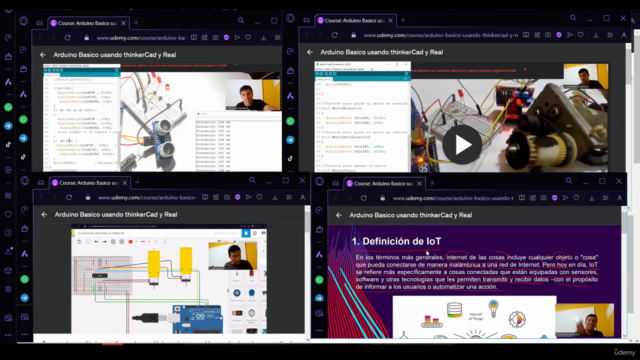
Task: Open downloads icon in the top-right window toolbar
Action: [x=596, y=35]
